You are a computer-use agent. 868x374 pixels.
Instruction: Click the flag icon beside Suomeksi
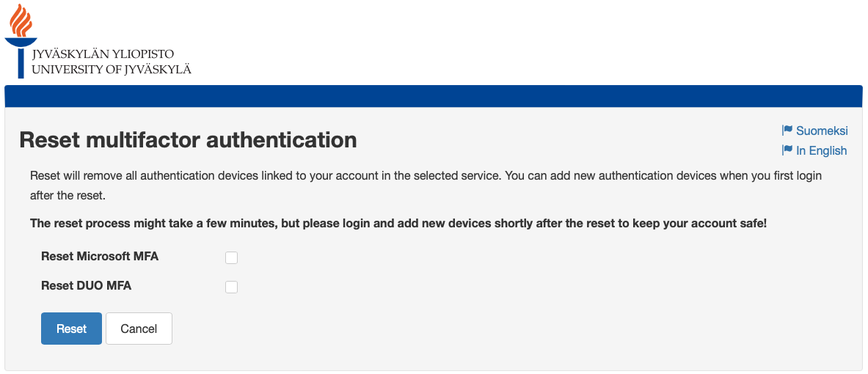click(787, 131)
